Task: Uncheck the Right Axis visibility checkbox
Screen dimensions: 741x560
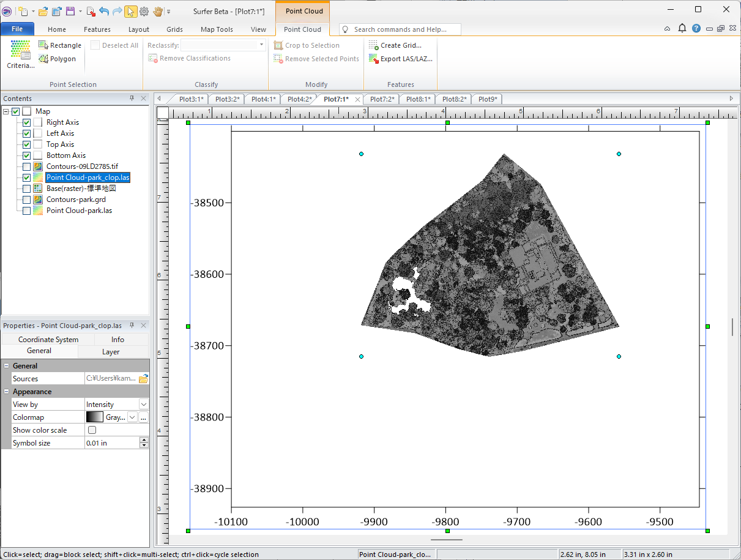Action: pos(26,122)
